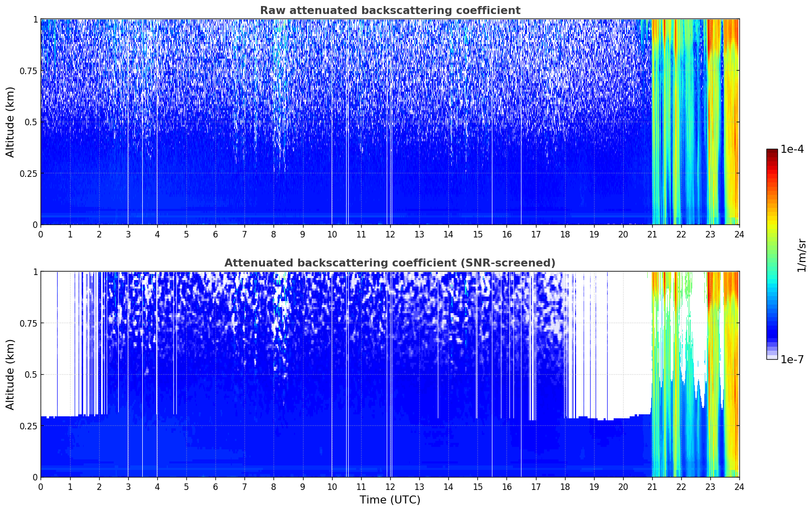The height and width of the screenshot is (511, 812).
Task: Click x-tick '22' on the SNR-screened plot
Action: point(681,486)
